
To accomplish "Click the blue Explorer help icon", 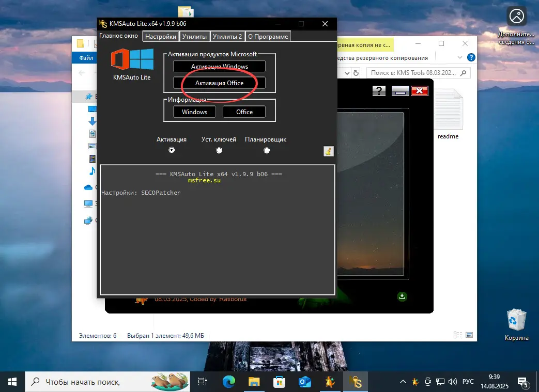I will 471,58.
